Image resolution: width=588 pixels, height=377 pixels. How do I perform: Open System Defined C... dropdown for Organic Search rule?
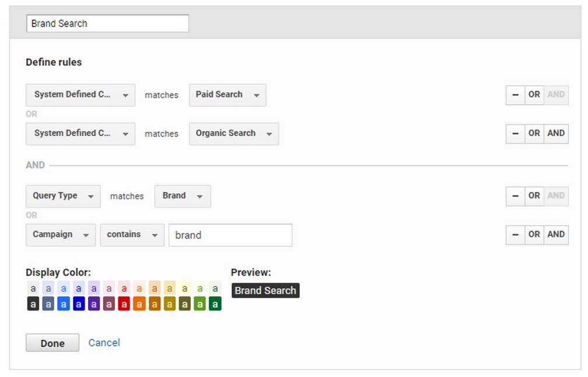coord(80,134)
